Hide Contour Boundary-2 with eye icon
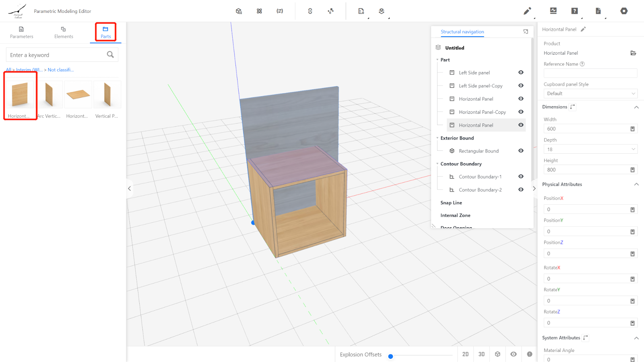The height and width of the screenshot is (362, 644). [x=521, y=189]
